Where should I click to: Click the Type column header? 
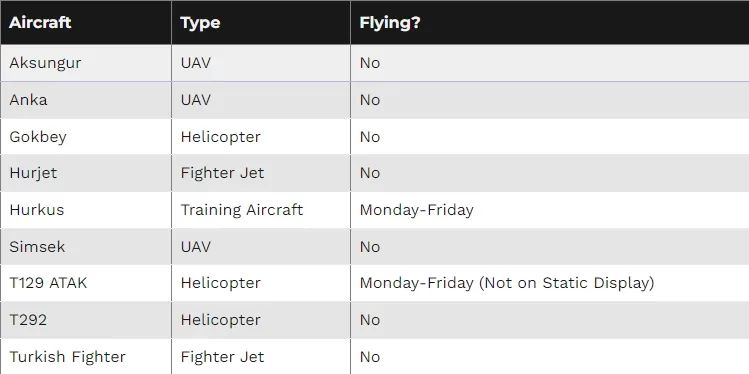(200, 22)
